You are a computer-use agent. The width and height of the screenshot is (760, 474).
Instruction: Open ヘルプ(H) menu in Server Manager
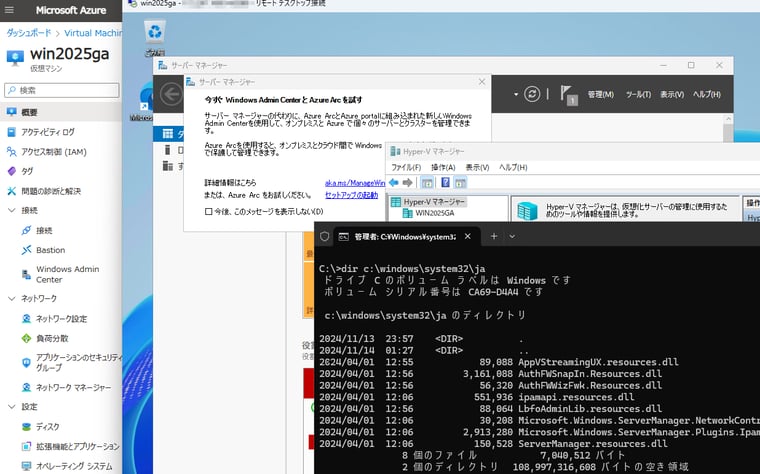pos(707,95)
